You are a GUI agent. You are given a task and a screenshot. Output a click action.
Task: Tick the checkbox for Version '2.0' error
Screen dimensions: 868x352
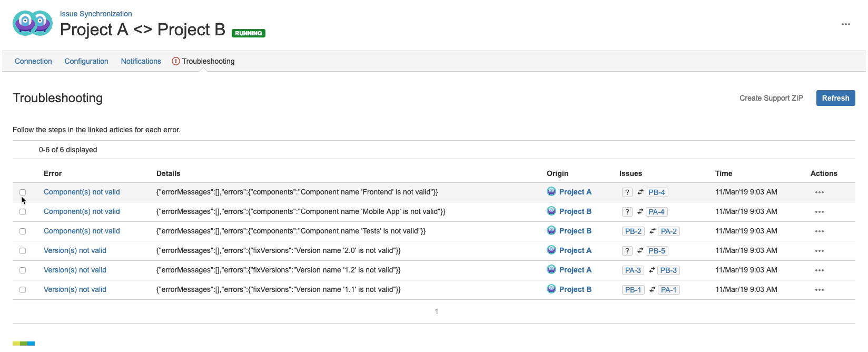[23, 251]
